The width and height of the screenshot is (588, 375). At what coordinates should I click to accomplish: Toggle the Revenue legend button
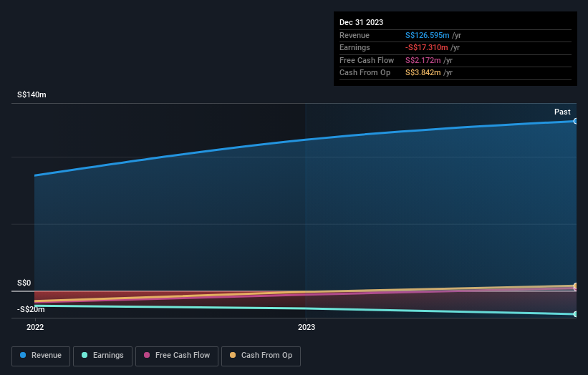coord(41,356)
